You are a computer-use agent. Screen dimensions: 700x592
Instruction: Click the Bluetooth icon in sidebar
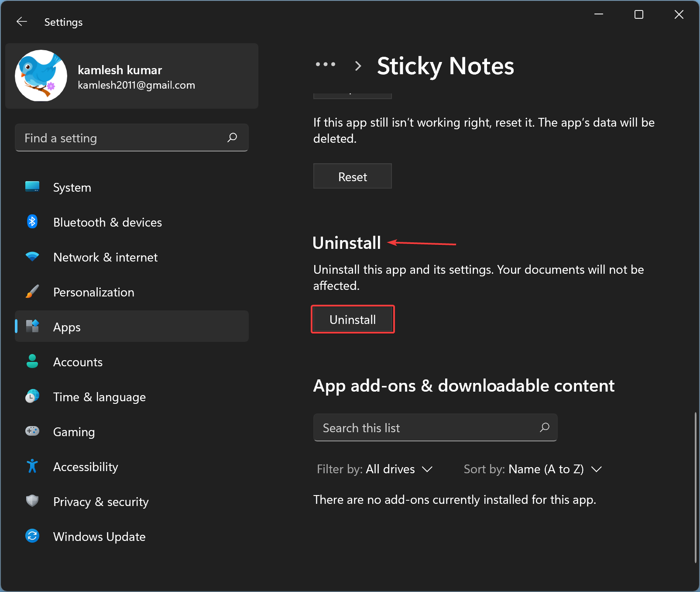pos(32,222)
